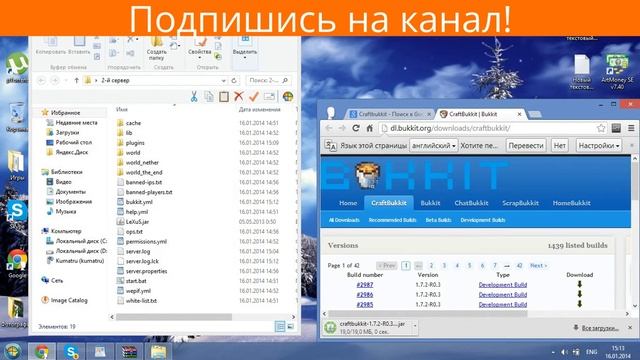Click Chrome icon in taskbar
640x360 pixels.
point(41,351)
